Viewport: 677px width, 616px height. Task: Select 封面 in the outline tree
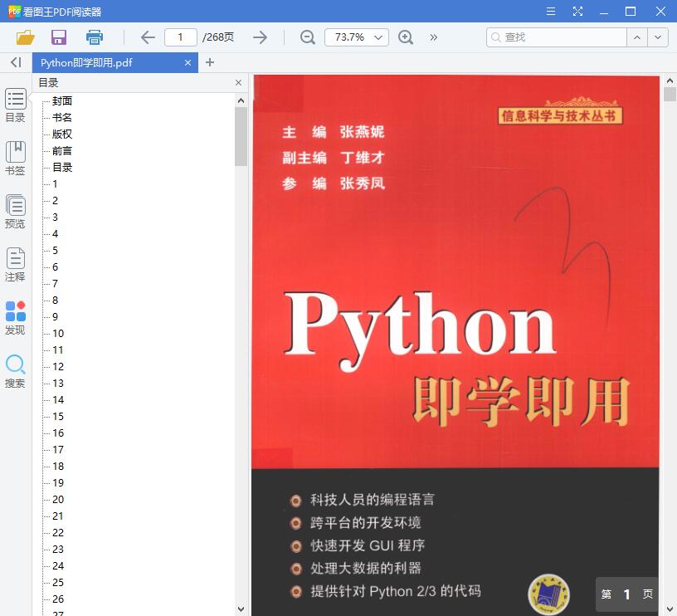(x=62, y=101)
